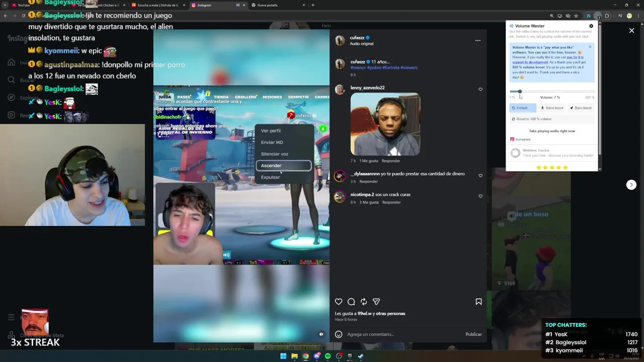644x362 pixels.
Task: Enable Voice boost mode
Action: 552,108
